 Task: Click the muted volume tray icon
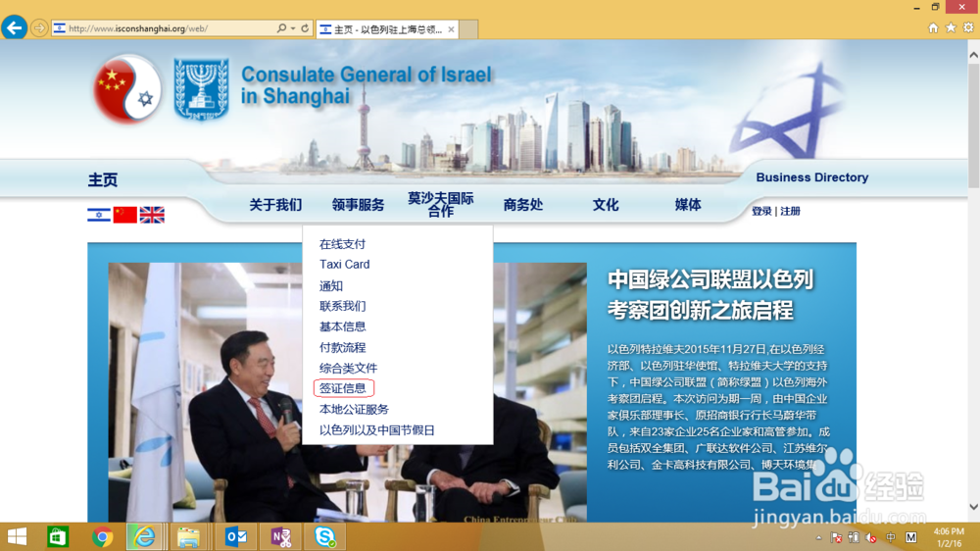click(871, 537)
